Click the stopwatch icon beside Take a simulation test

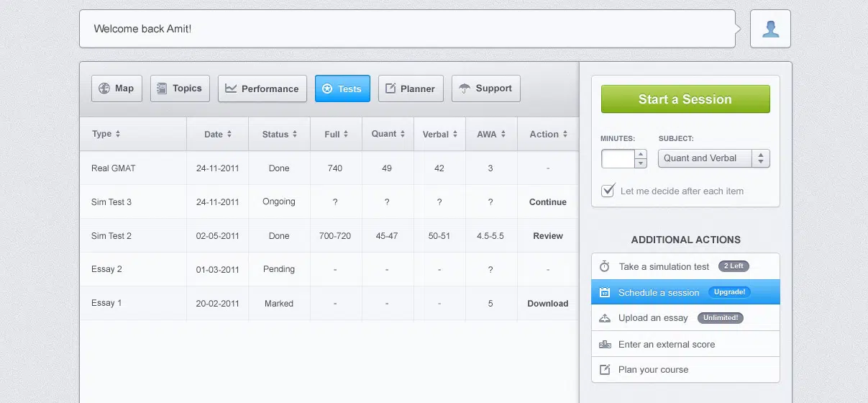click(x=605, y=266)
